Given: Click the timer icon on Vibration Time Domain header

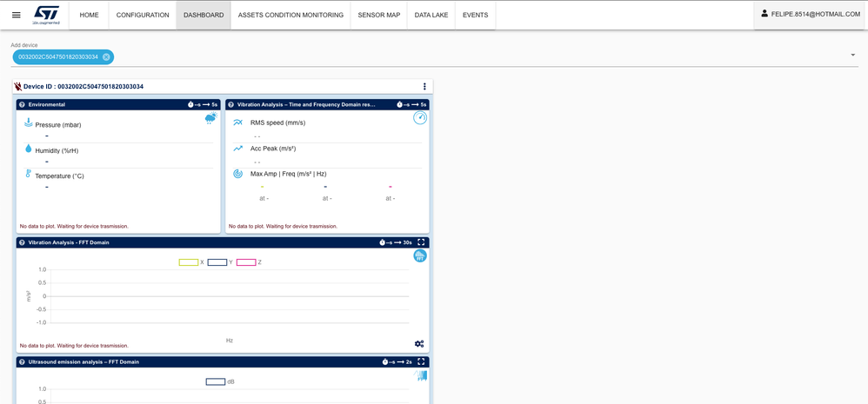Looking at the screenshot, I should pos(400,104).
